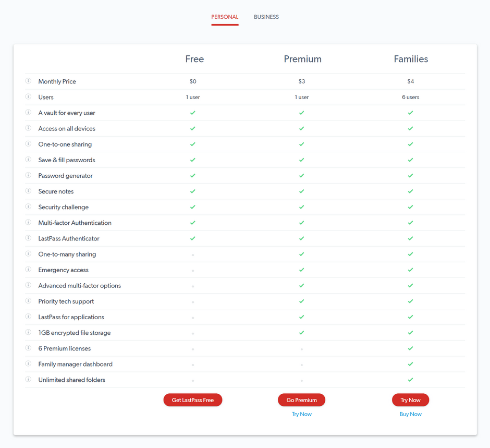The height and width of the screenshot is (448, 490).
Task: Click 6 Premium licenses info icon
Action: (x=28, y=348)
